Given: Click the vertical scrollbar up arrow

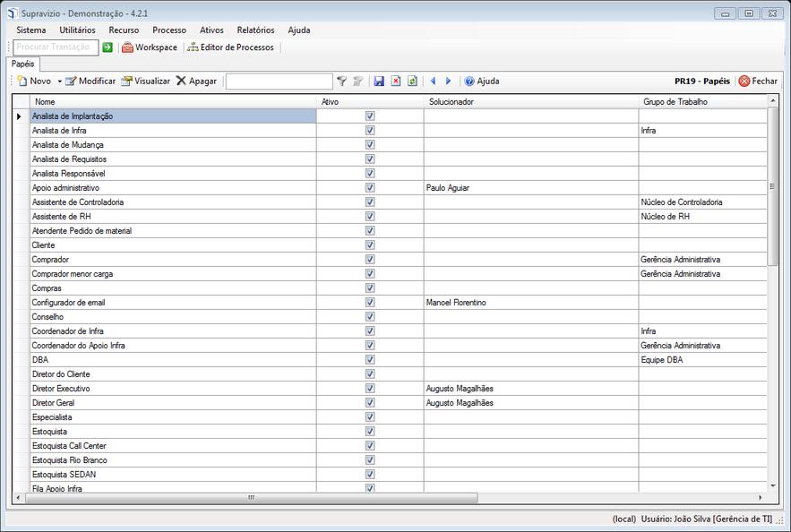Looking at the screenshot, I should tap(772, 101).
